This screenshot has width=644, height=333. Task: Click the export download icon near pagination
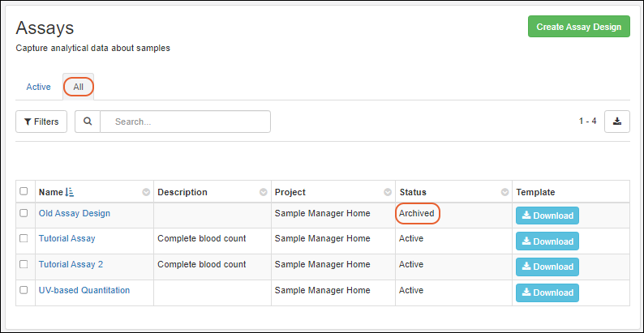(617, 122)
